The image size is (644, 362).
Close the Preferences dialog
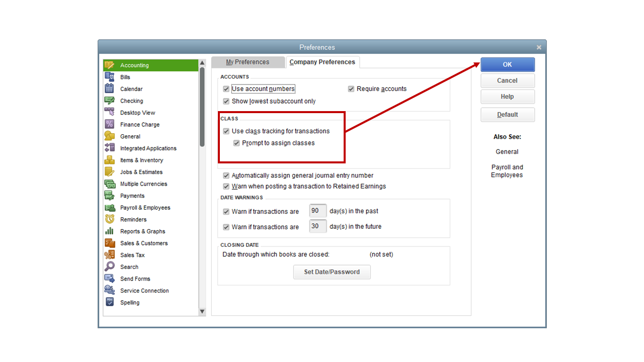(x=539, y=47)
